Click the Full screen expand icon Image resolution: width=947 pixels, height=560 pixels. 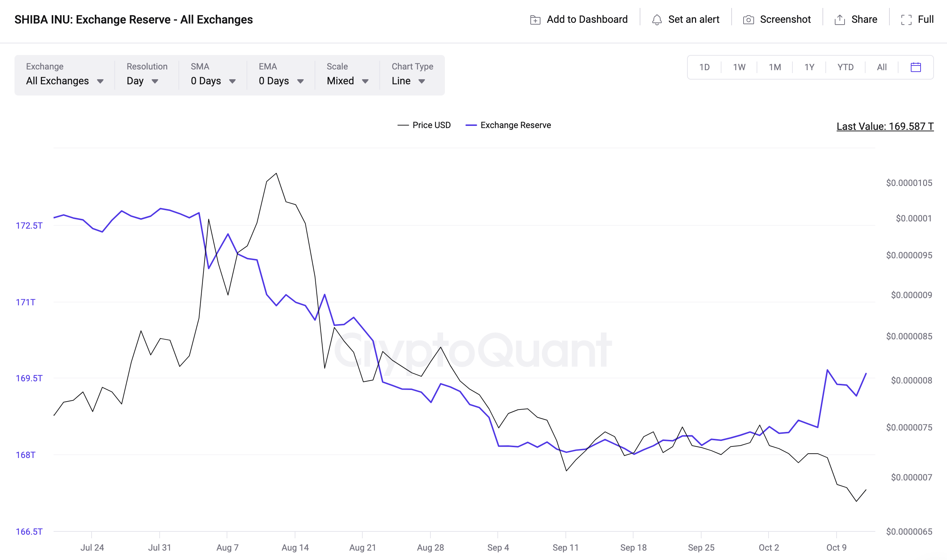(x=906, y=20)
